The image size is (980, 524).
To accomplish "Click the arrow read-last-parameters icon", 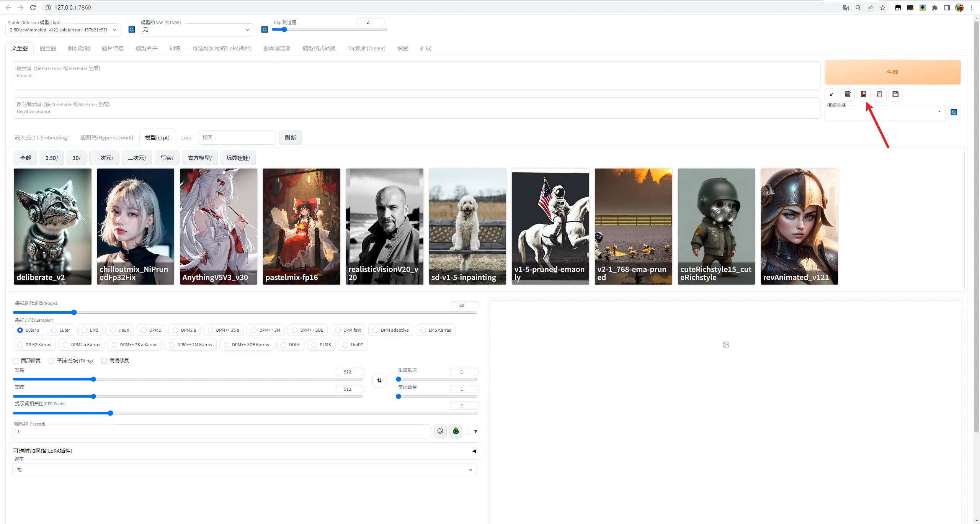I will [x=831, y=94].
